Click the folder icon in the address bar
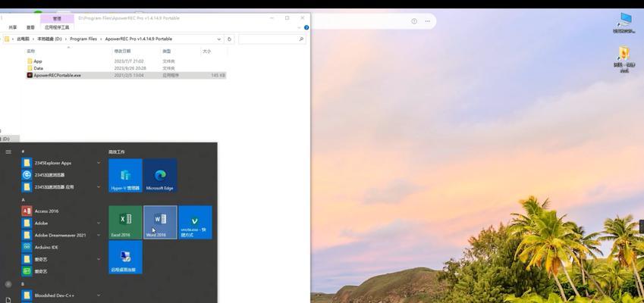The image size is (644, 303). click(7, 39)
